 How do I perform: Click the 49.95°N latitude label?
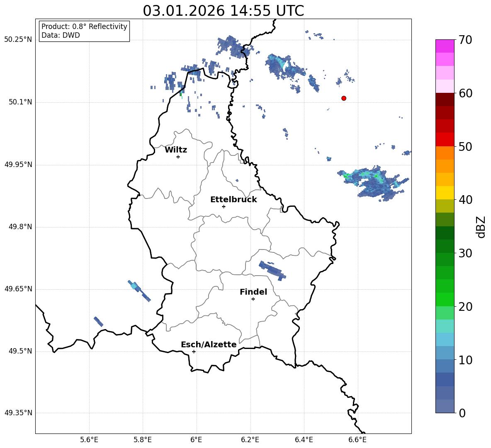[18, 164]
